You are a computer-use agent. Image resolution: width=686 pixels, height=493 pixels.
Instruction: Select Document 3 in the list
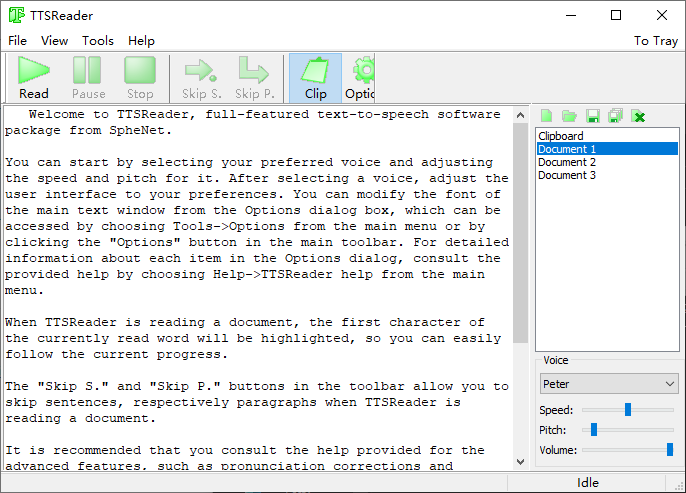pyautogui.click(x=567, y=175)
